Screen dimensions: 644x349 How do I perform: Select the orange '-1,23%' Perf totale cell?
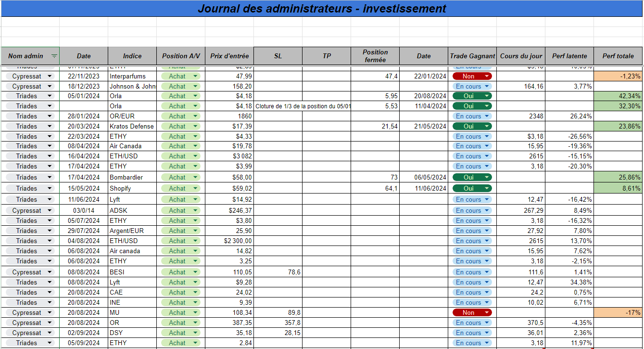coord(618,76)
